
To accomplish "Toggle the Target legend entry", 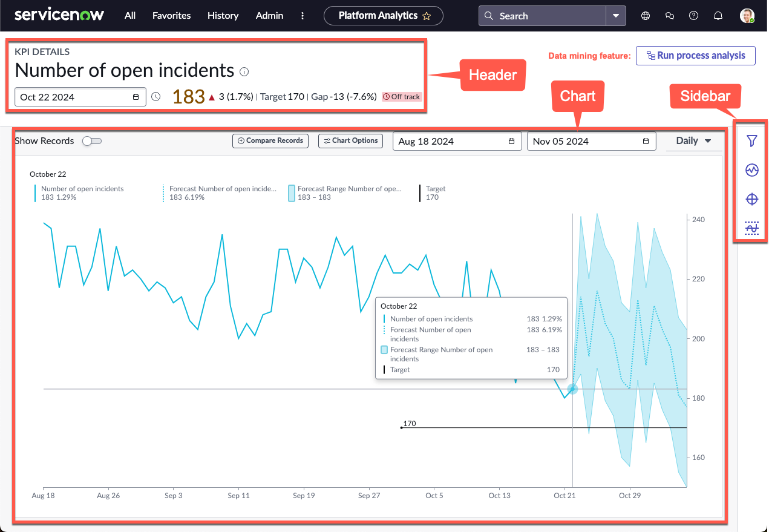I will (x=433, y=193).
